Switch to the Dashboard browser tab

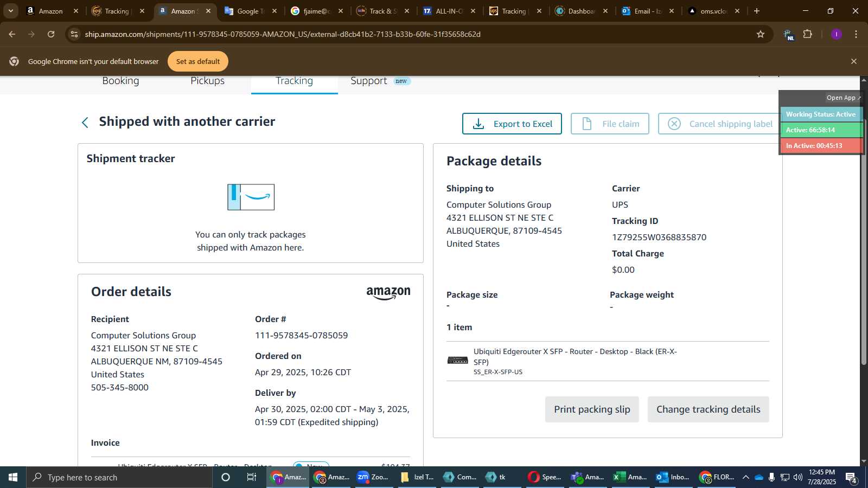(581, 11)
